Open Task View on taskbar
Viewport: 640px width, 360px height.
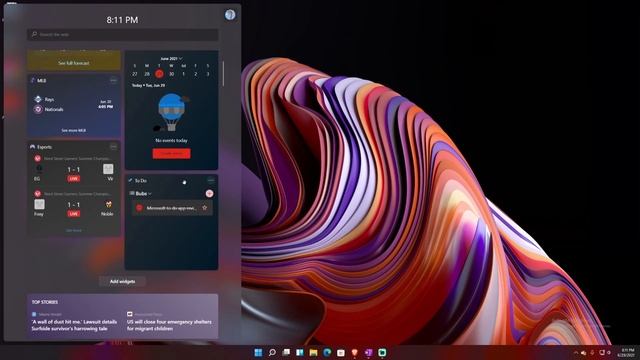pos(286,353)
